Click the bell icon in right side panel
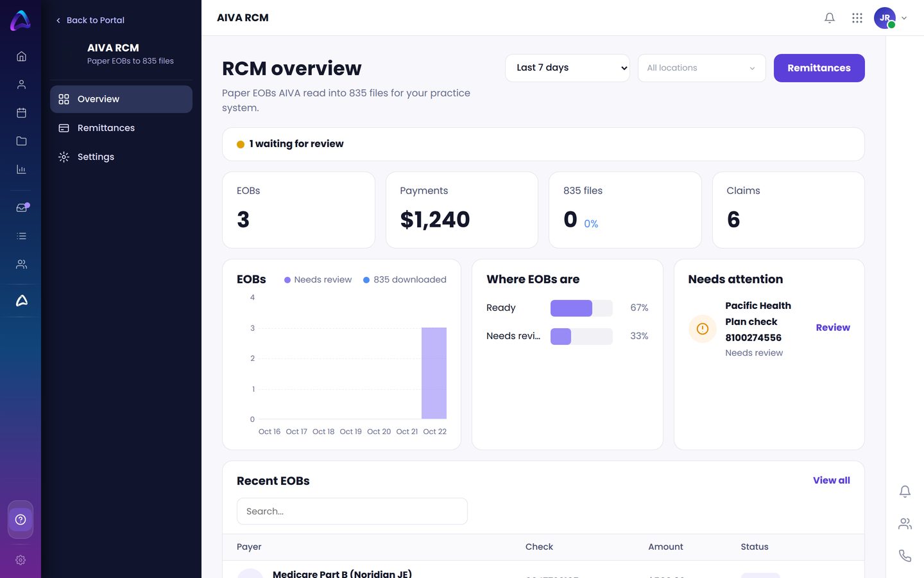The width and height of the screenshot is (924, 578). tap(905, 492)
